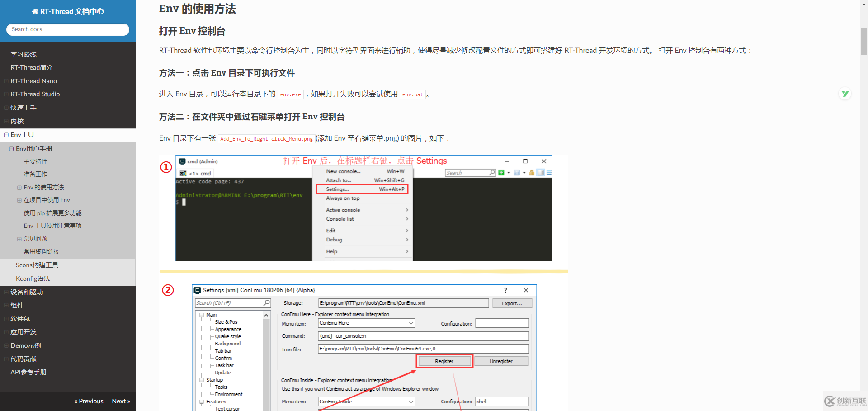This screenshot has width=868, height=411.
Task: Click the Env 的使用方法 page heading
Action: point(198,9)
